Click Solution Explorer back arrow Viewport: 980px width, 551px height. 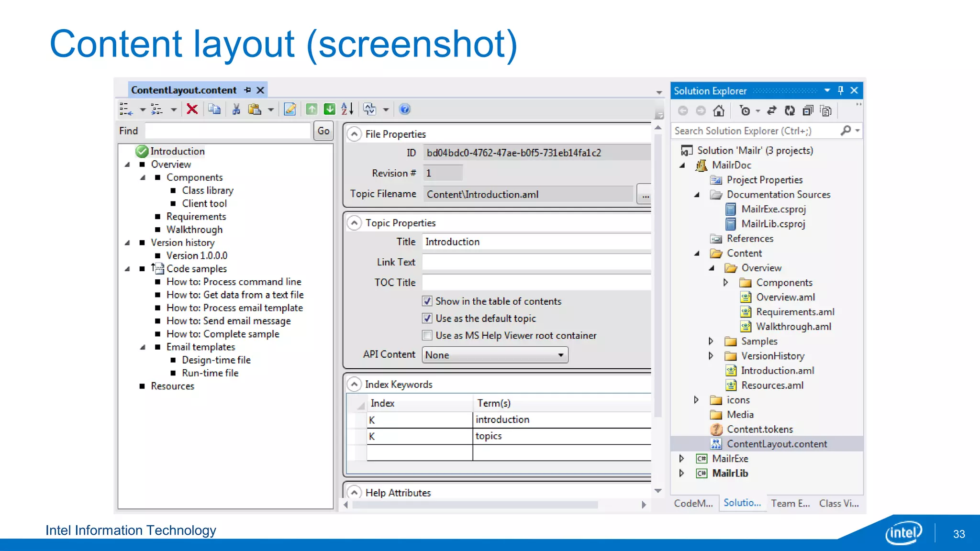click(683, 111)
